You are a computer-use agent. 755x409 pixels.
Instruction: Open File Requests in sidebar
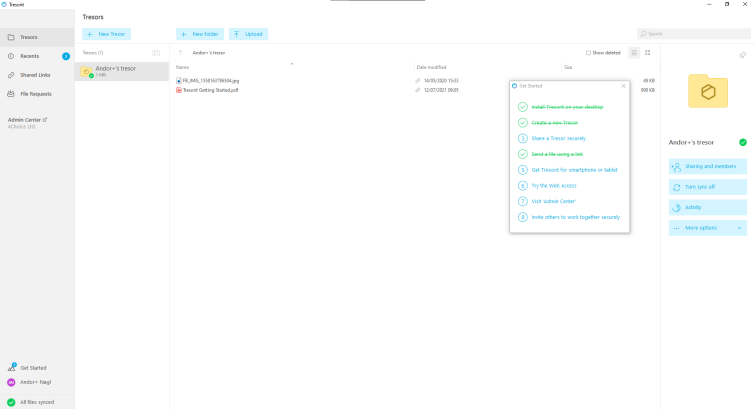click(x=37, y=94)
